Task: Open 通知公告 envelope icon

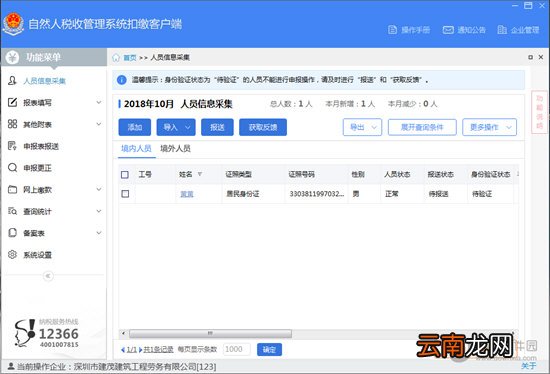Action: (448, 30)
